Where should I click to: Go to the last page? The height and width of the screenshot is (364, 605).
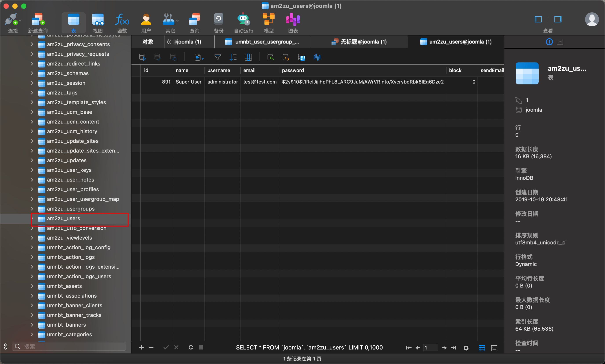(453, 348)
